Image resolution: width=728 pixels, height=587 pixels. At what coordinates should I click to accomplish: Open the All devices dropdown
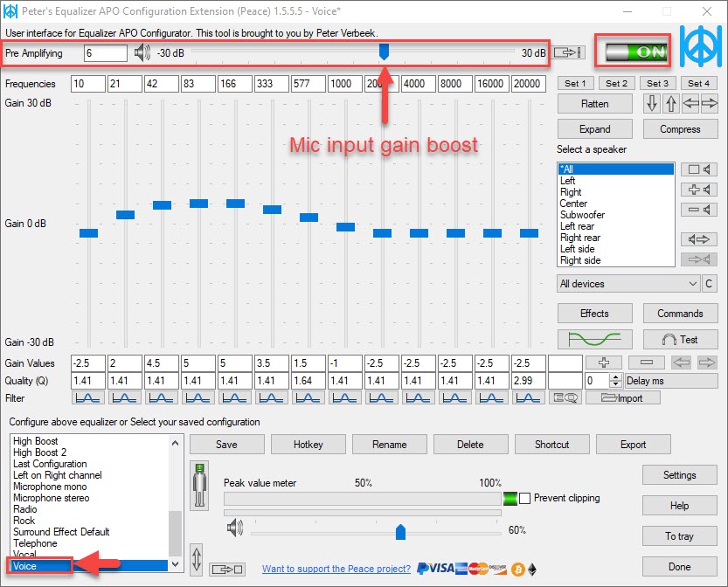pos(628,284)
